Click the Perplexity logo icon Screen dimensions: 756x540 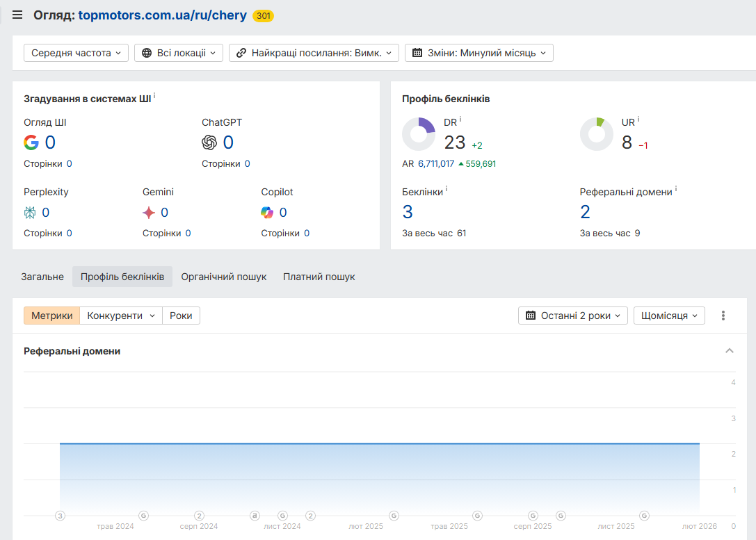(x=30, y=213)
